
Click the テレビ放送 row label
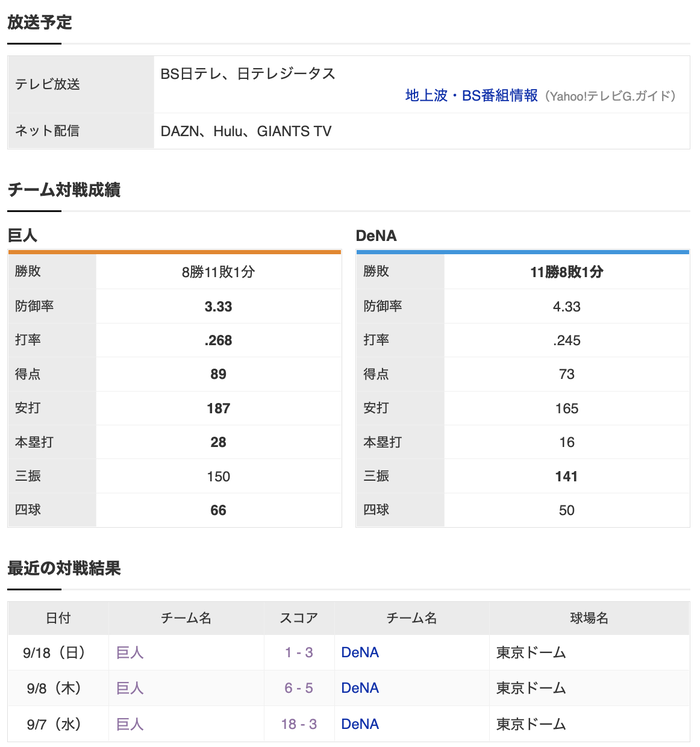pyautogui.click(x=47, y=84)
